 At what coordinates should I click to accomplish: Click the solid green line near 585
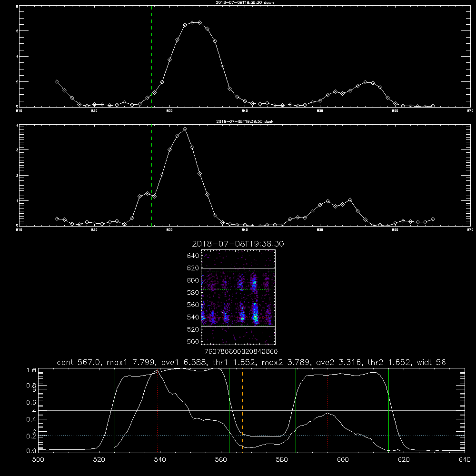[296, 410]
